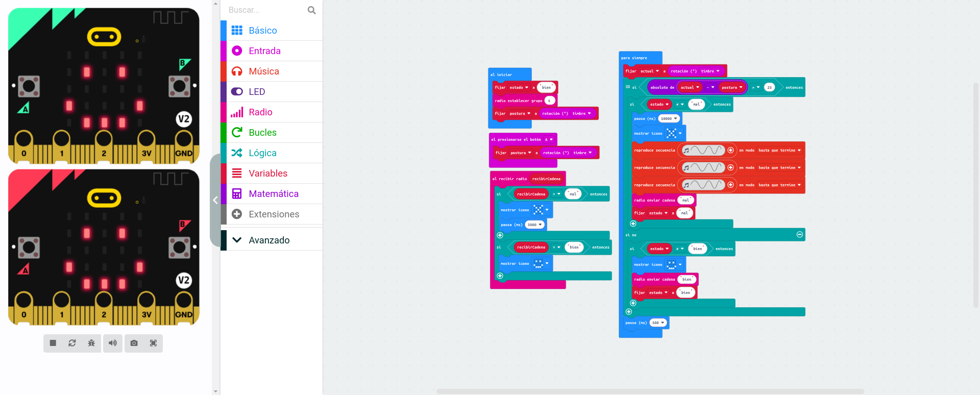Open postura variable dropdown in 'al iniciar' block

tap(520, 113)
